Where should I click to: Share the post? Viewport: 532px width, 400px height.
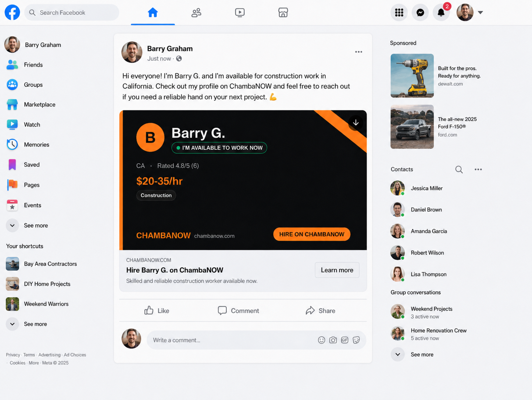tap(320, 311)
